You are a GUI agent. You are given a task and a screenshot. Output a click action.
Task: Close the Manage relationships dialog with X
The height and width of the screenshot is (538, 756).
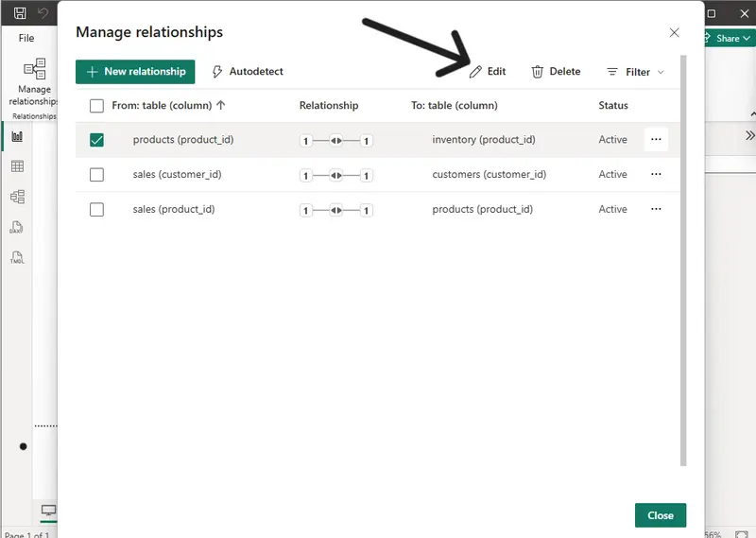[674, 32]
